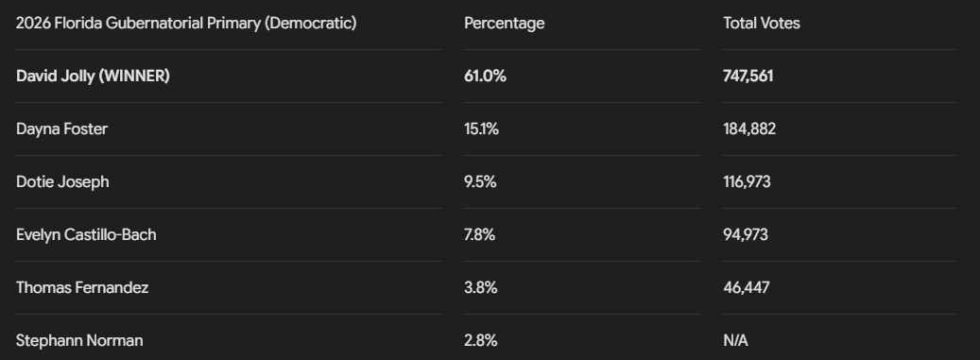Image resolution: width=980 pixels, height=360 pixels.
Task: Click on Dayna Foster's name
Action: [x=61, y=129]
